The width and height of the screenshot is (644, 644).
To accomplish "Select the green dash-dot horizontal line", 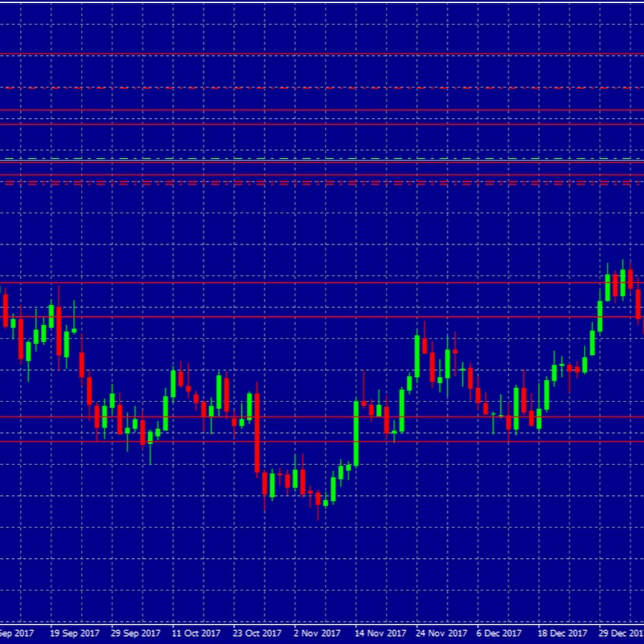I will pyautogui.click(x=322, y=159).
